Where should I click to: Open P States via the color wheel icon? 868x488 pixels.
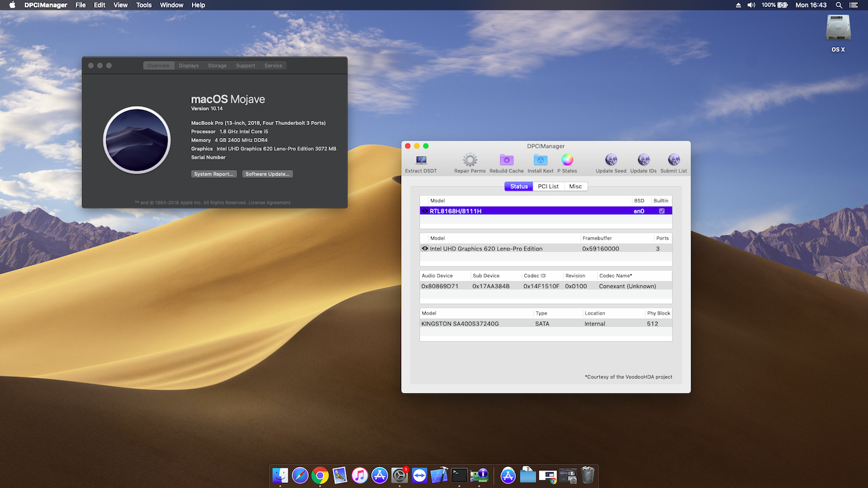566,159
